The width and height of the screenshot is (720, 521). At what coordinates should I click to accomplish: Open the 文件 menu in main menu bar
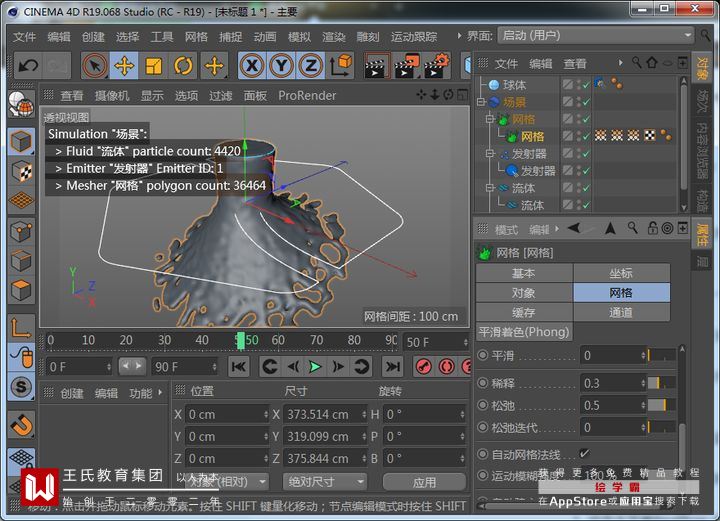[x=24, y=37]
